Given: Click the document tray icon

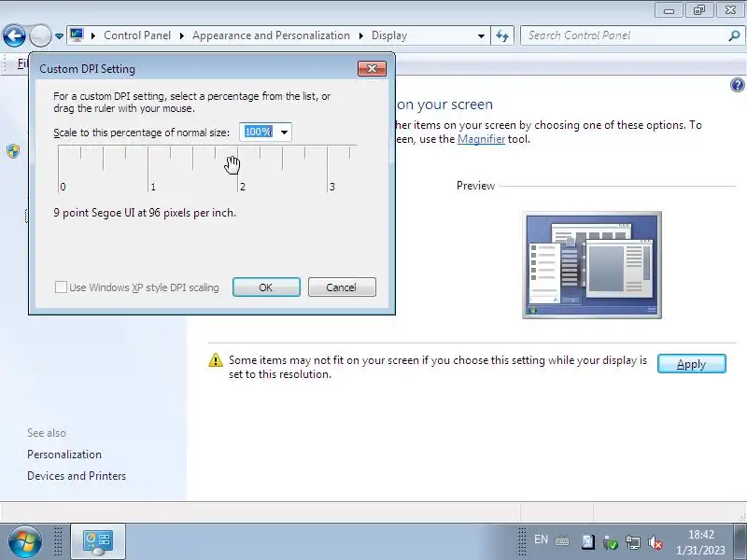Looking at the screenshot, I should click(x=588, y=542).
